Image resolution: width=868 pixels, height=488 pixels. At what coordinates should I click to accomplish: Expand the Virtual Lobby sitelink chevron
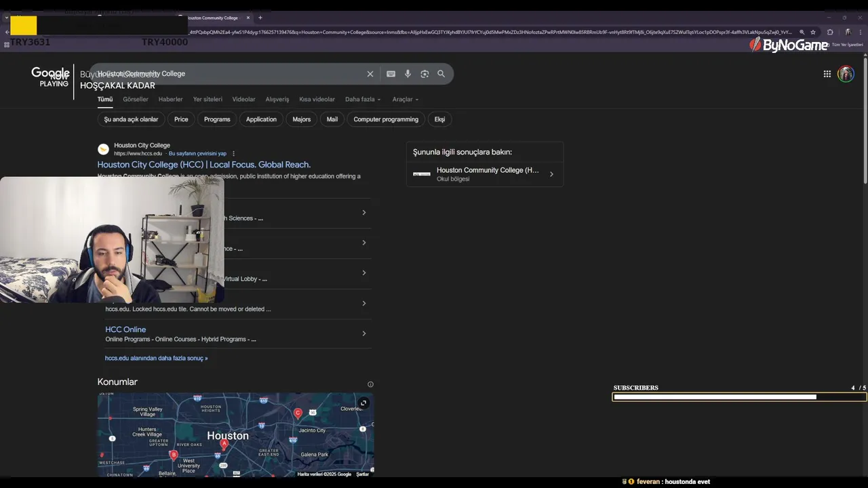[364, 272]
